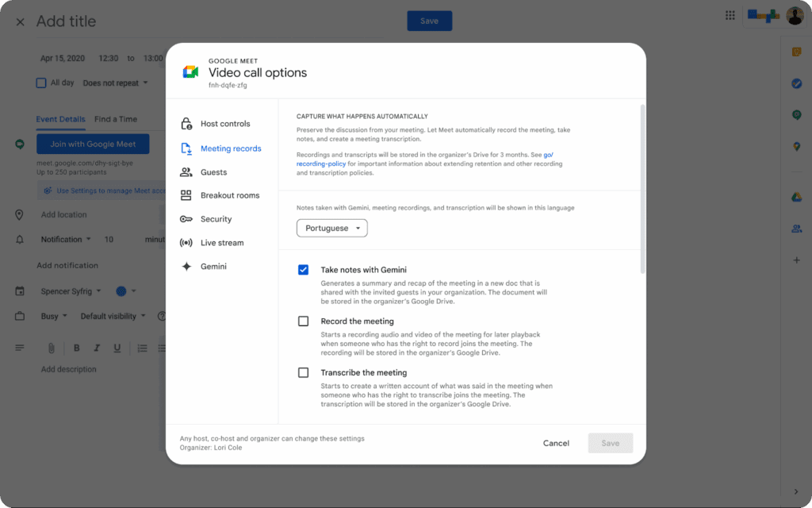This screenshot has height=508, width=812.
Task: Select the Meeting records section
Action: 222,148
